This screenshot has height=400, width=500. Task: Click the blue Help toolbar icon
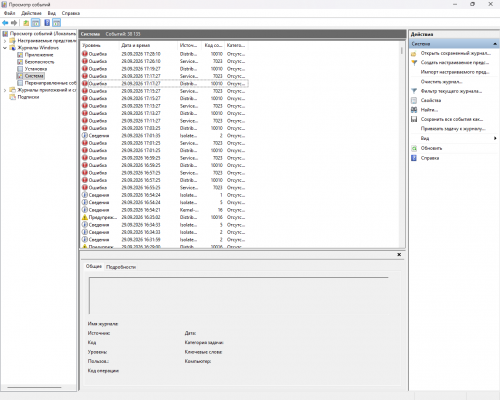47,23
